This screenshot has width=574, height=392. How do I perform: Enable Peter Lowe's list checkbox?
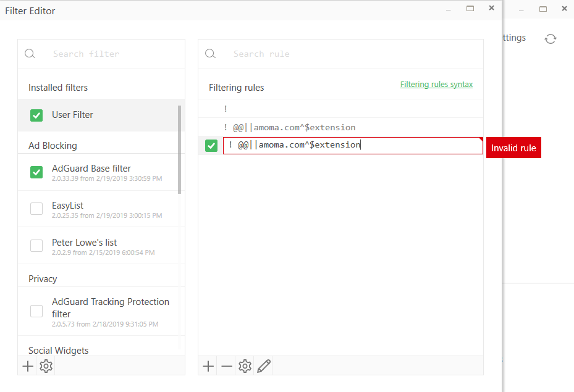36,246
